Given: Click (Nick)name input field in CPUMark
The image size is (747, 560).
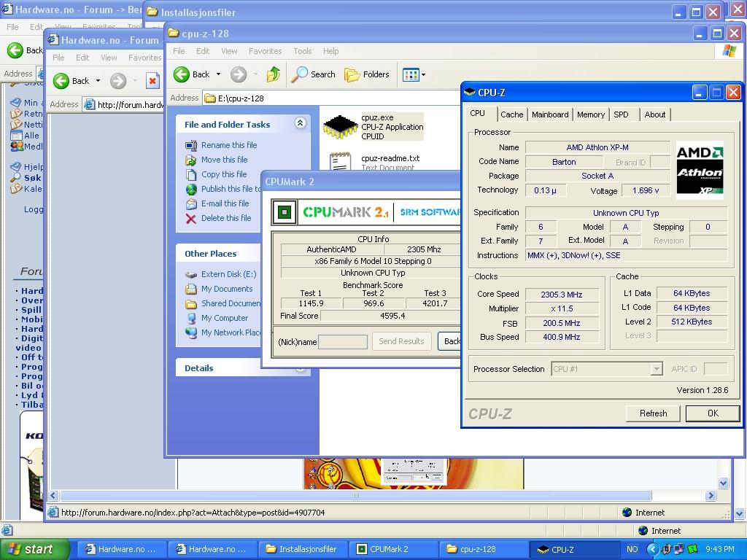Looking at the screenshot, I should tap(343, 341).
